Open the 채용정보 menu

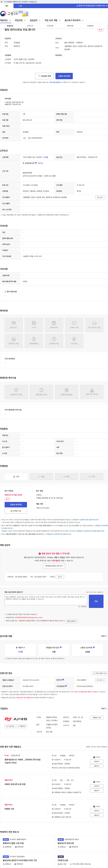point(5,20)
